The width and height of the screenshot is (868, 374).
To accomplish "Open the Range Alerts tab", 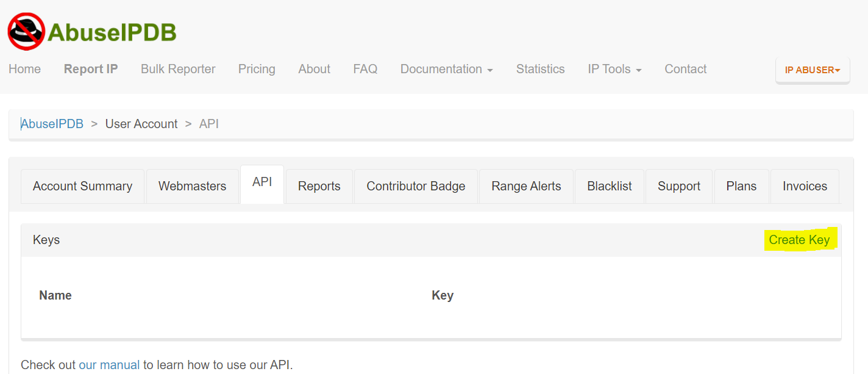I will point(526,186).
